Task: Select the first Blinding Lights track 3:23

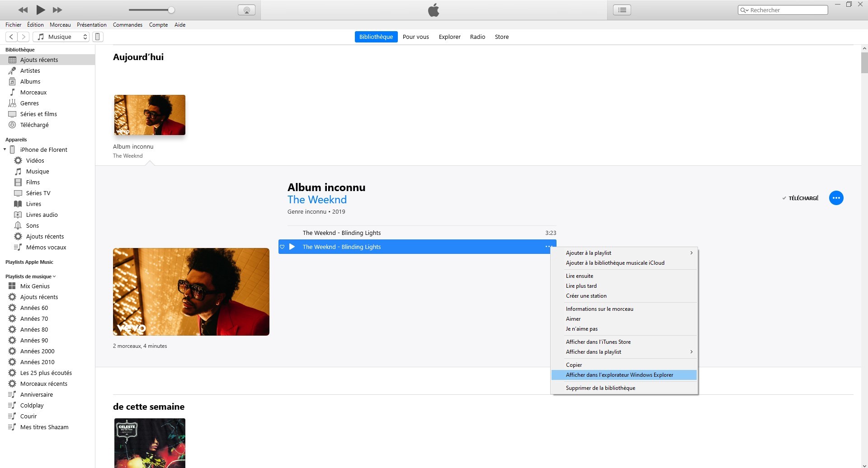Action: click(x=422, y=233)
